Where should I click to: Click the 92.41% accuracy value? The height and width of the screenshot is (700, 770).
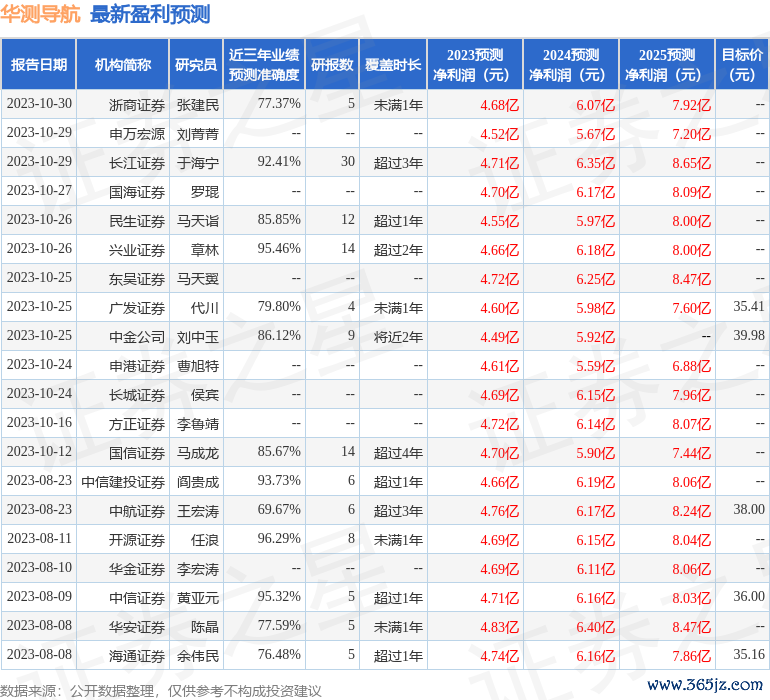pos(279,162)
